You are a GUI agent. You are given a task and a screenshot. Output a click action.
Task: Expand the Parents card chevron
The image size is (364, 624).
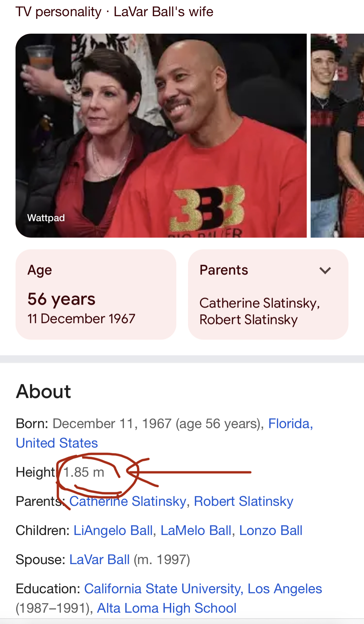(x=325, y=270)
